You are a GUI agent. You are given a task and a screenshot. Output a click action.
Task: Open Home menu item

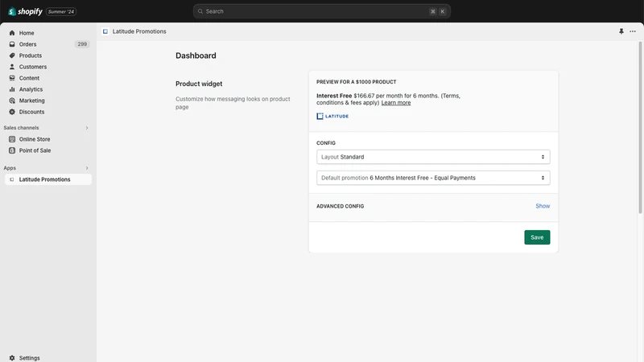pyautogui.click(x=27, y=33)
